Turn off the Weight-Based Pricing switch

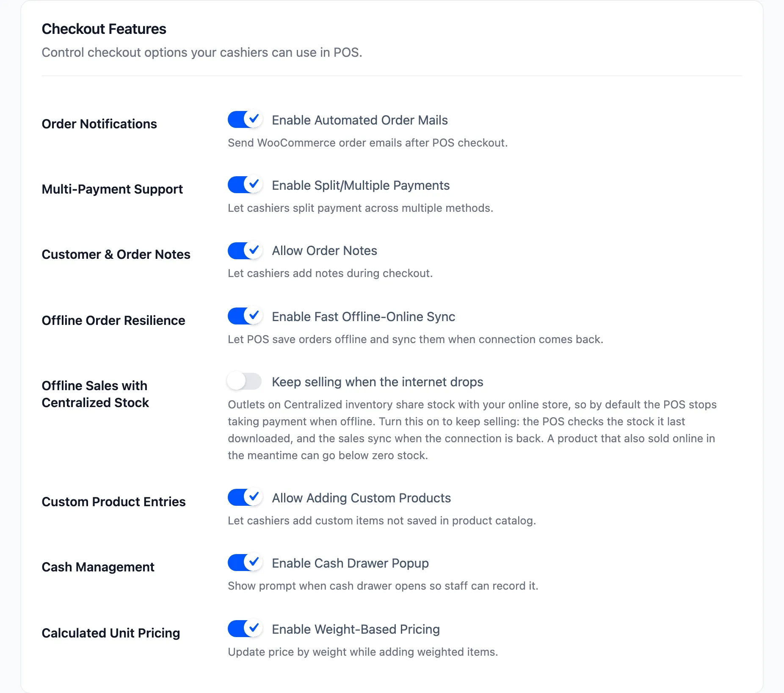tap(245, 629)
